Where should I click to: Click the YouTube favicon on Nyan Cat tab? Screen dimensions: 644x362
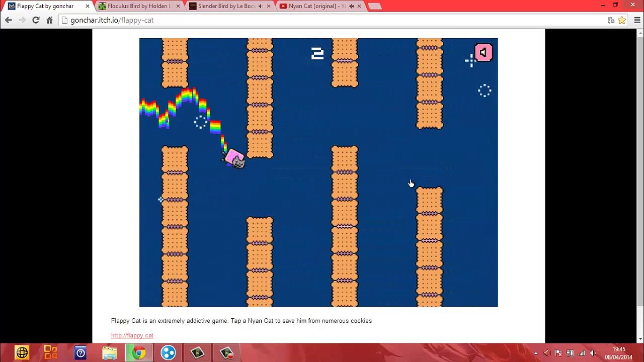283,6
